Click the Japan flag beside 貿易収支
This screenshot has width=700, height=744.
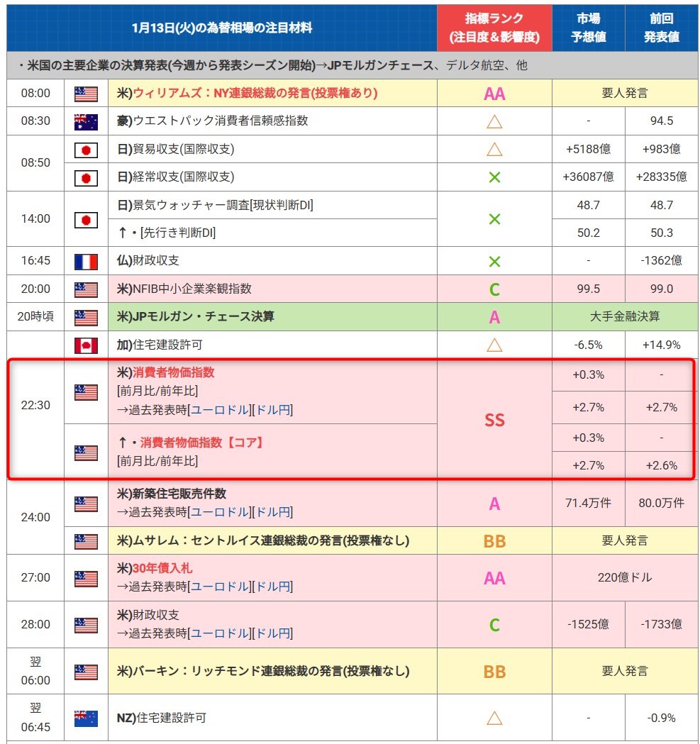click(x=86, y=150)
